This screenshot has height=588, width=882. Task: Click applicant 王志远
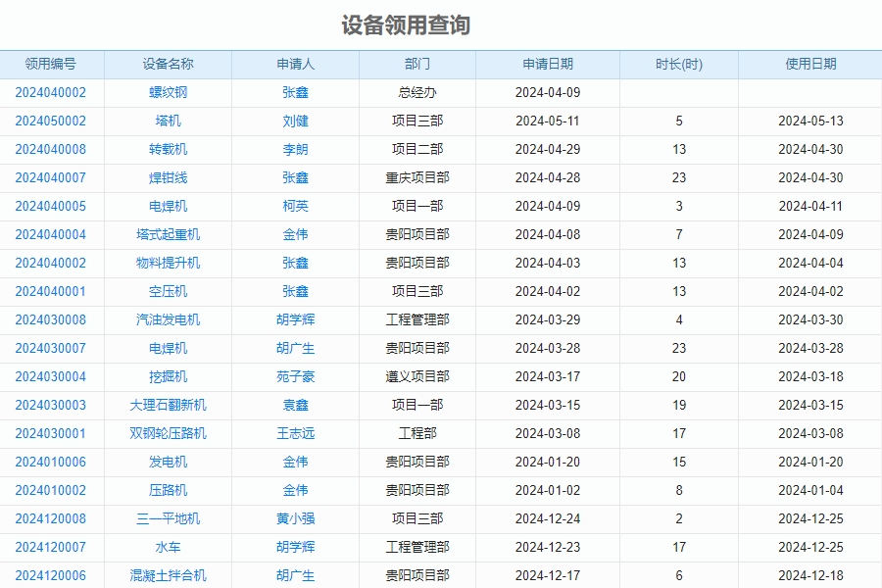(x=295, y=433)
